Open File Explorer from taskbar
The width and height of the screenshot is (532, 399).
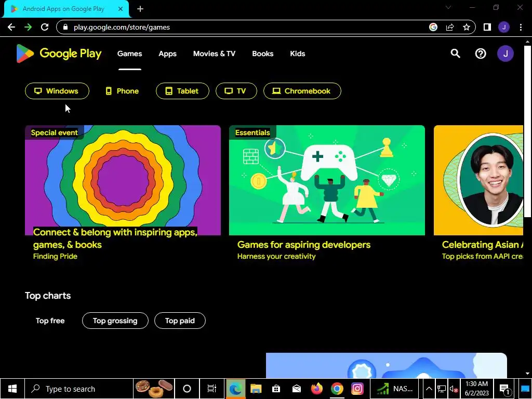point(256,389)
